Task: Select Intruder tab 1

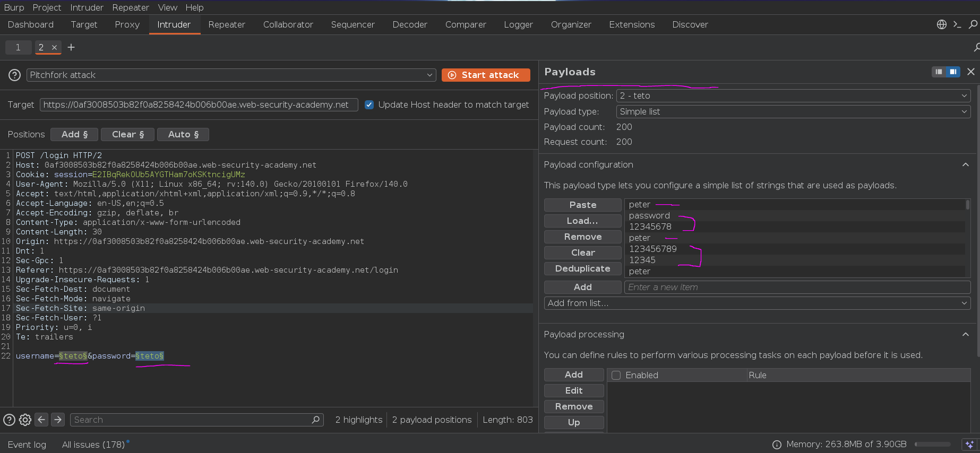Action: click(x=18, y=47)
